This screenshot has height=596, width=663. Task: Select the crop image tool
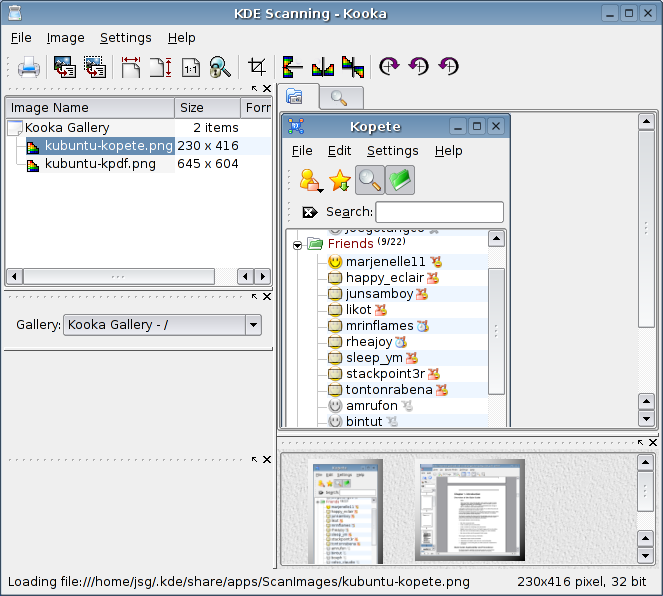pyautogui.click(x=257, y=67)
